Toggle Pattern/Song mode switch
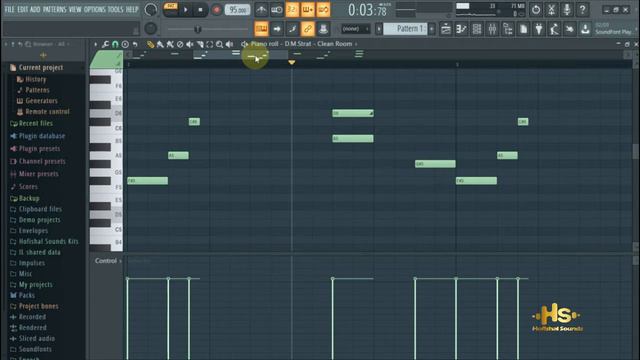 click(x=171, y=9)
